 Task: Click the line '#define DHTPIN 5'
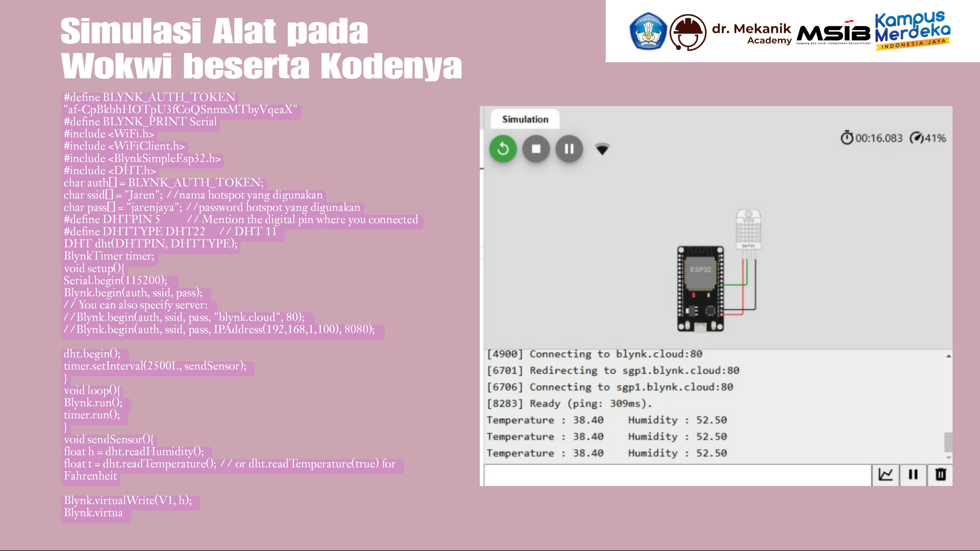tap(112, 219)
